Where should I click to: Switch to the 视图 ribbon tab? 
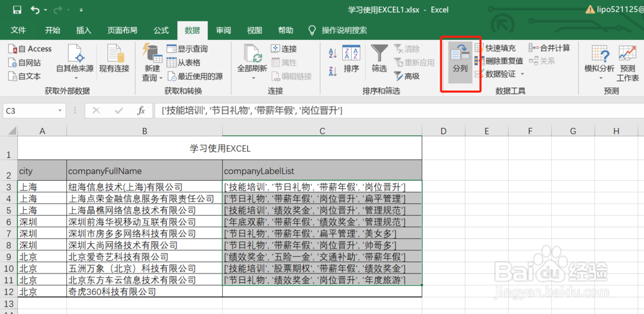click(254, 30)
